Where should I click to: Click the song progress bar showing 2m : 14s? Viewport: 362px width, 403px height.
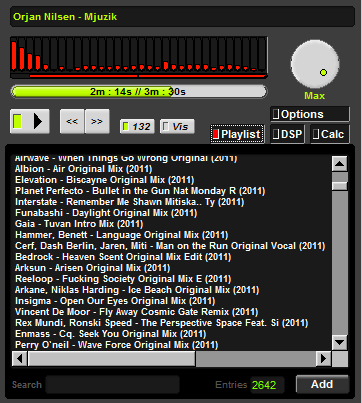pos(139,92)
